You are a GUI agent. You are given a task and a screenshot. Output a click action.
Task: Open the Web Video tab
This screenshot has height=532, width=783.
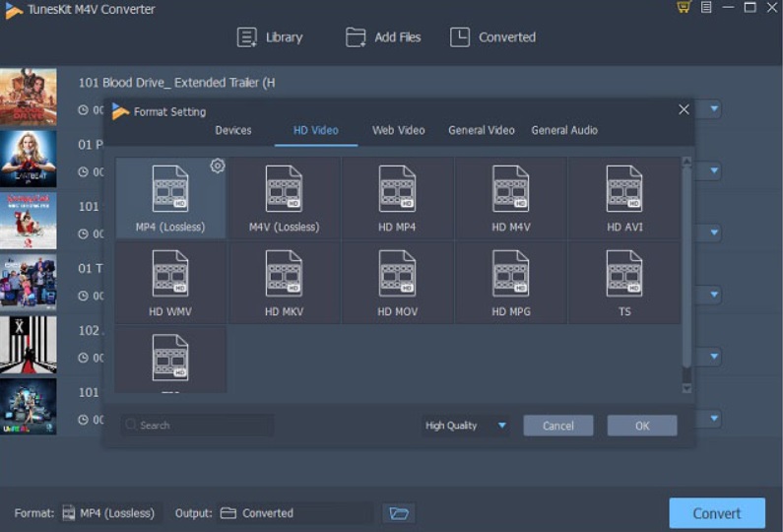(x=399, y=130)
